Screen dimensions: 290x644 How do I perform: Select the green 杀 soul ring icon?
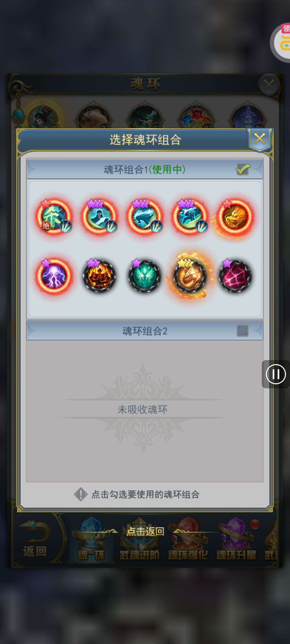coord(54,216)
